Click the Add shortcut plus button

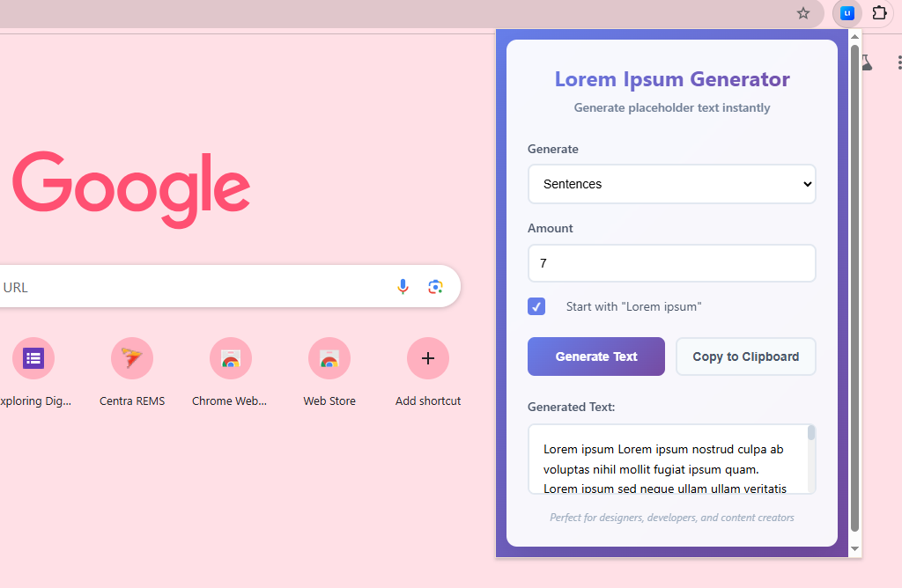tap(428, 359)
